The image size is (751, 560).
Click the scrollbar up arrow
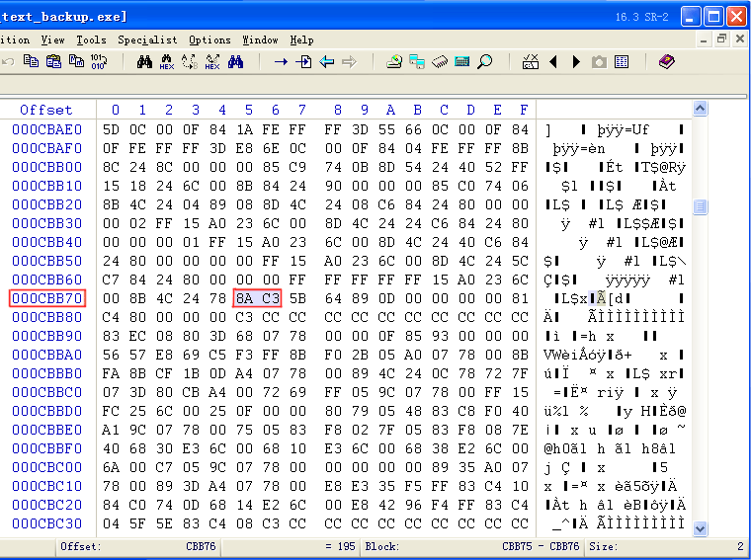(x=700, y=109)
